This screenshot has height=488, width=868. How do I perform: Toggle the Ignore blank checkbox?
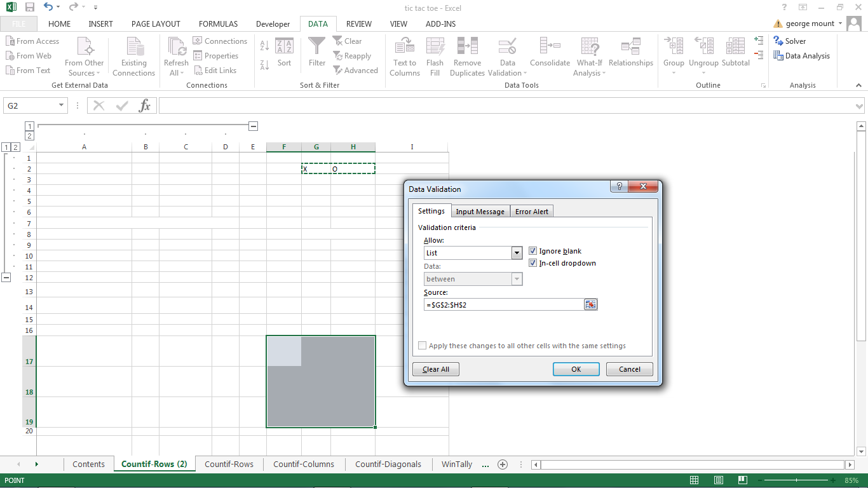click(533, 251)
